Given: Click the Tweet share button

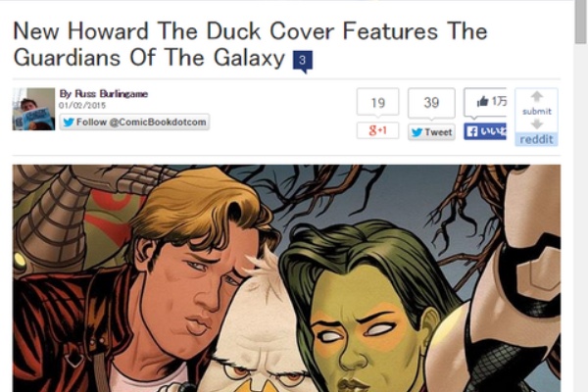Looking at the screenshot, I should (431, 132).
